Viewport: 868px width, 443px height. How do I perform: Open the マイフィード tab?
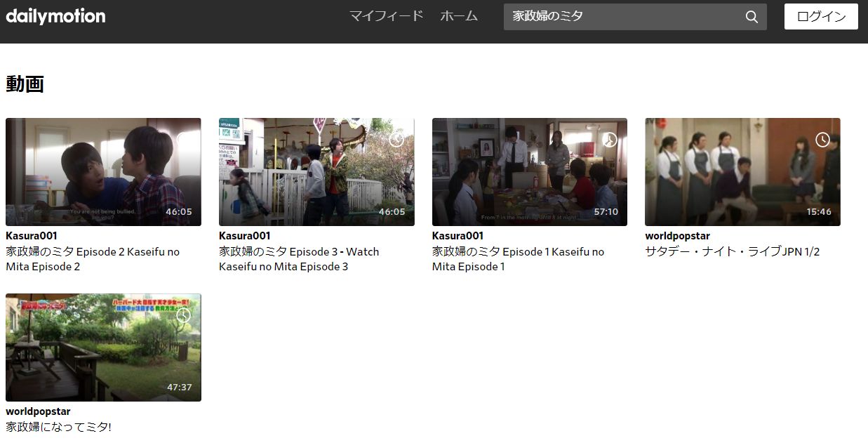[387, 16]
